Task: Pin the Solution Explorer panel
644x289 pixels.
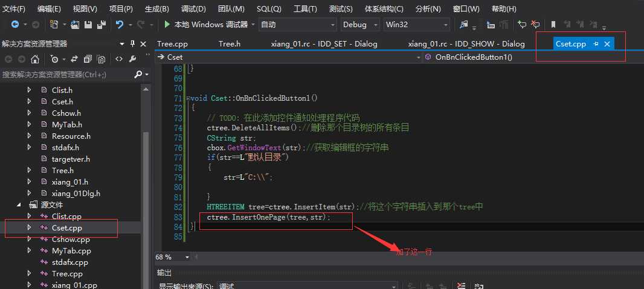Action: click(132, 44)
